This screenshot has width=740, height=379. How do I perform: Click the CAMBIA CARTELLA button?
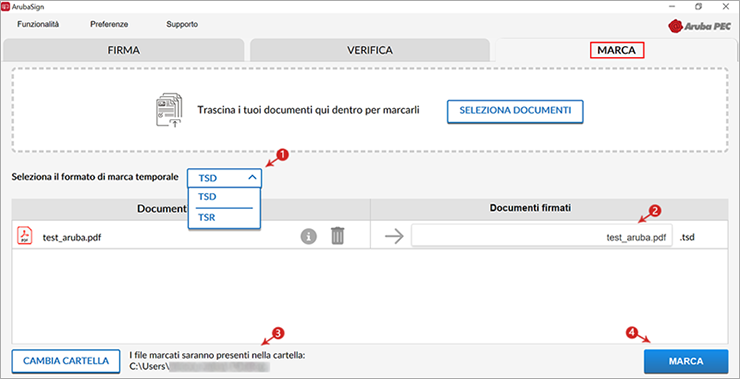[66, 361]
